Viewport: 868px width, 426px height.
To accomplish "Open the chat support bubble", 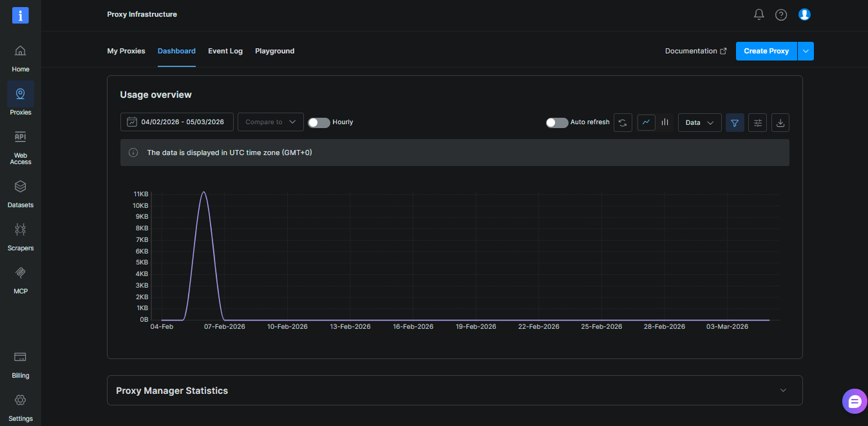I will pos(854,401).
